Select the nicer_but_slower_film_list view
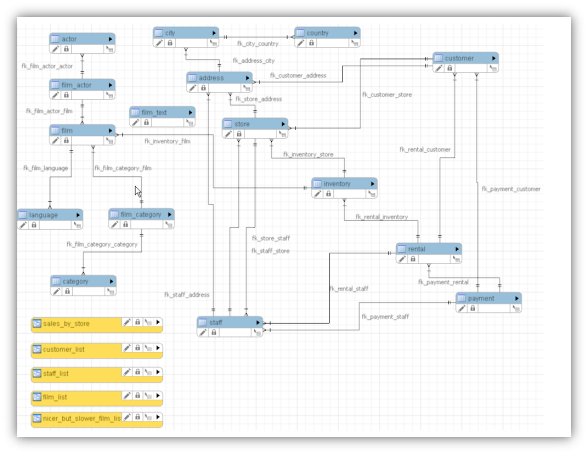588x454 pixels. [97, 419]
